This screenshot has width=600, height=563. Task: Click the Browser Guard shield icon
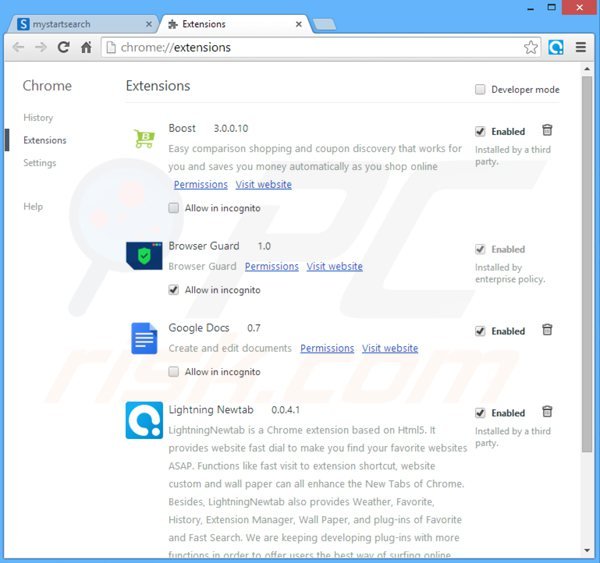pyautogui.click(x=144, y=256)
